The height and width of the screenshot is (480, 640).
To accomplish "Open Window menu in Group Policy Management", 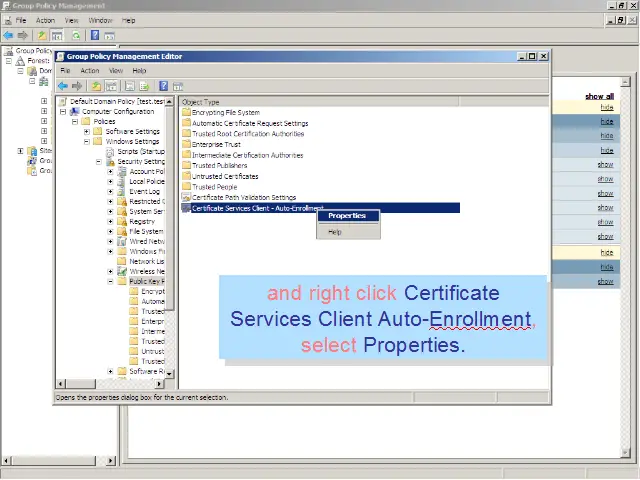I will [100, 20].
